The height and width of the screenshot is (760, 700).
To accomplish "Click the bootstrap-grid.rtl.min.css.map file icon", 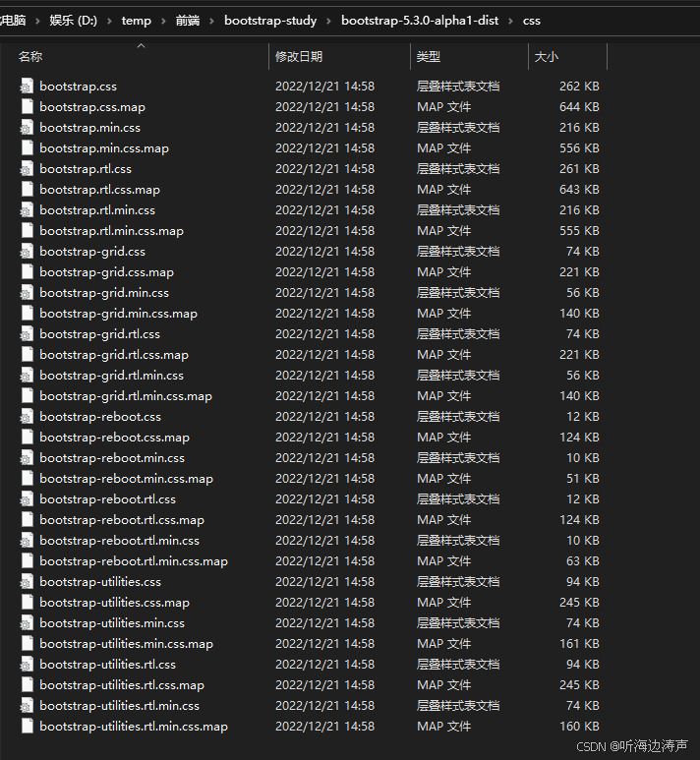I will click(28, 396).
